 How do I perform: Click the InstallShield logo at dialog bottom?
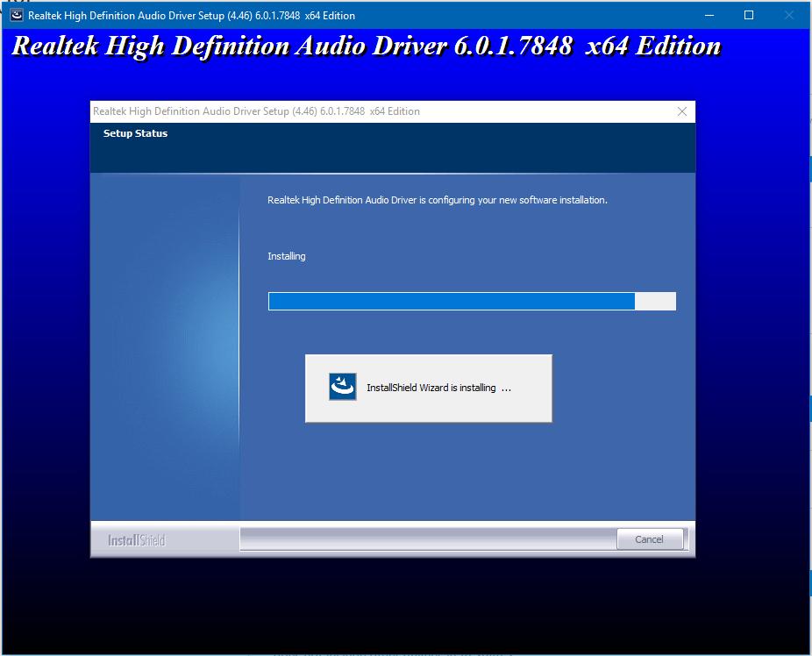click(136, 540)
